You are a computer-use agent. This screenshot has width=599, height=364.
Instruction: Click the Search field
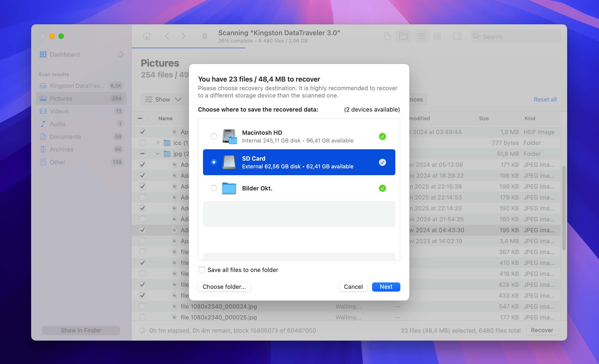tap(516, 36)
